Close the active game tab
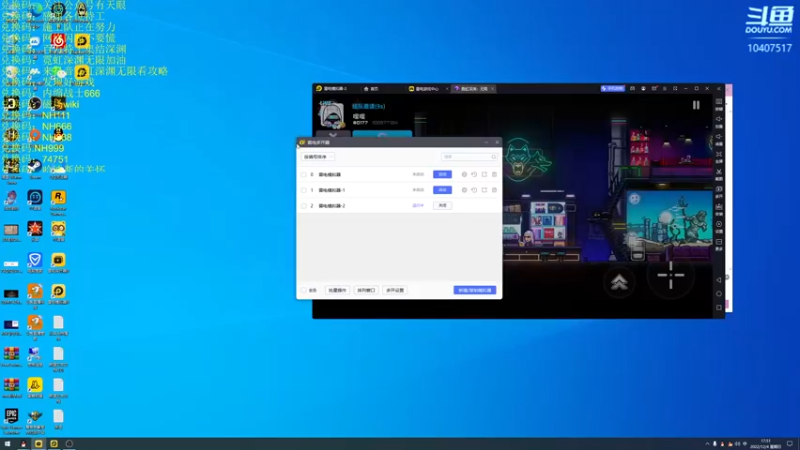This screenshot has height=450, width=800. tap(492, 89)
